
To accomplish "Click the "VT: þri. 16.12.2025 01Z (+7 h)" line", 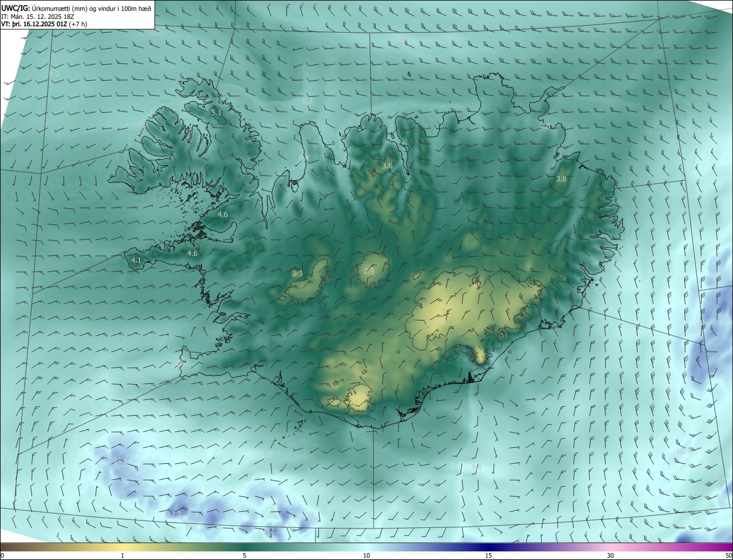I will click(45, 25).
